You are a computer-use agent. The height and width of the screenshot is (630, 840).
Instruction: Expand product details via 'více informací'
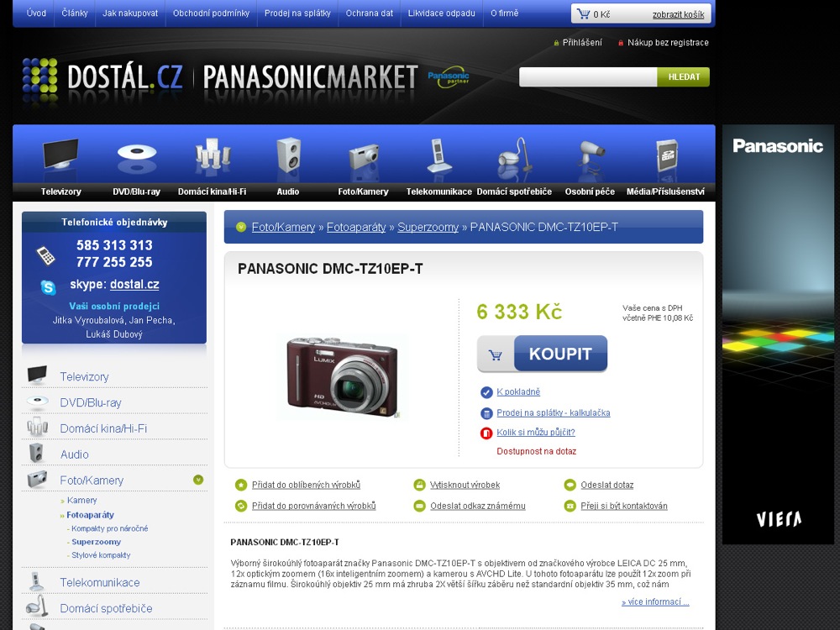[655, 602]
